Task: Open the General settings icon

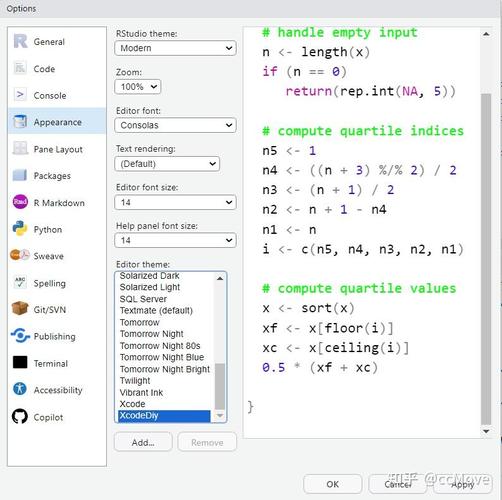Action: point(20,41)
